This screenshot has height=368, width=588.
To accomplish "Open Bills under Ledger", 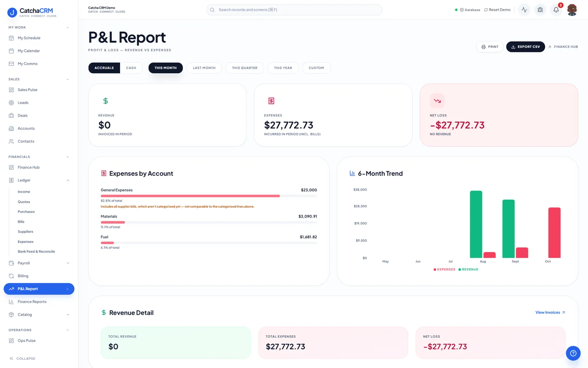I will pyautogui.click(x=21, y=222).
